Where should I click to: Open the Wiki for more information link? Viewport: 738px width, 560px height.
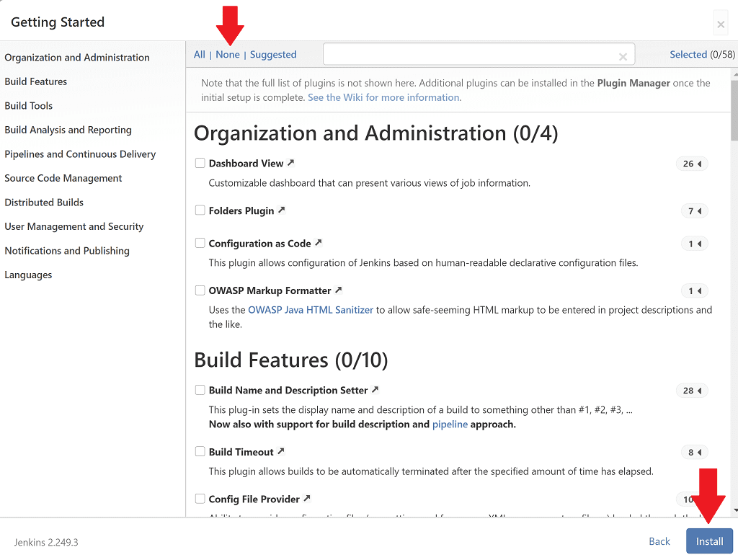[384, 97]
